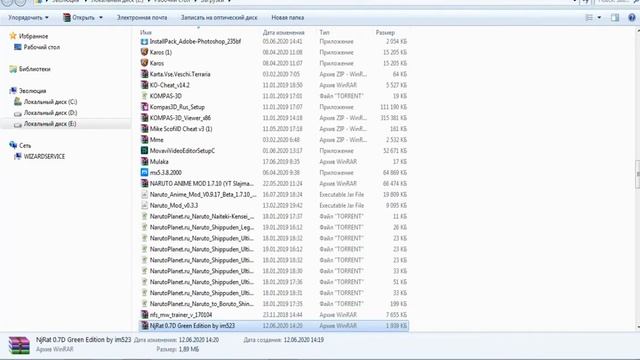Open the Упорядочить menu
This screenshot has height=360, width=640.
tap(28, 18)
